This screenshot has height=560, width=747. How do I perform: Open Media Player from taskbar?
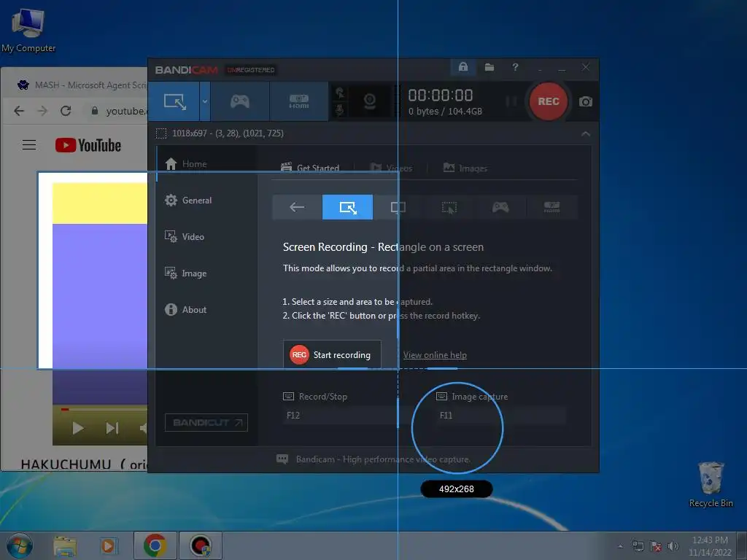tap(109, 545)
